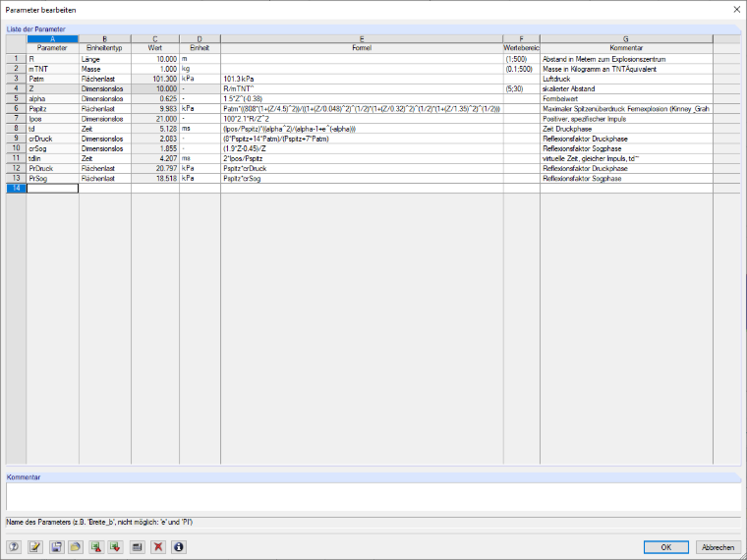Close the Parameter bearbeiten dialog

[x=736, y=10]
